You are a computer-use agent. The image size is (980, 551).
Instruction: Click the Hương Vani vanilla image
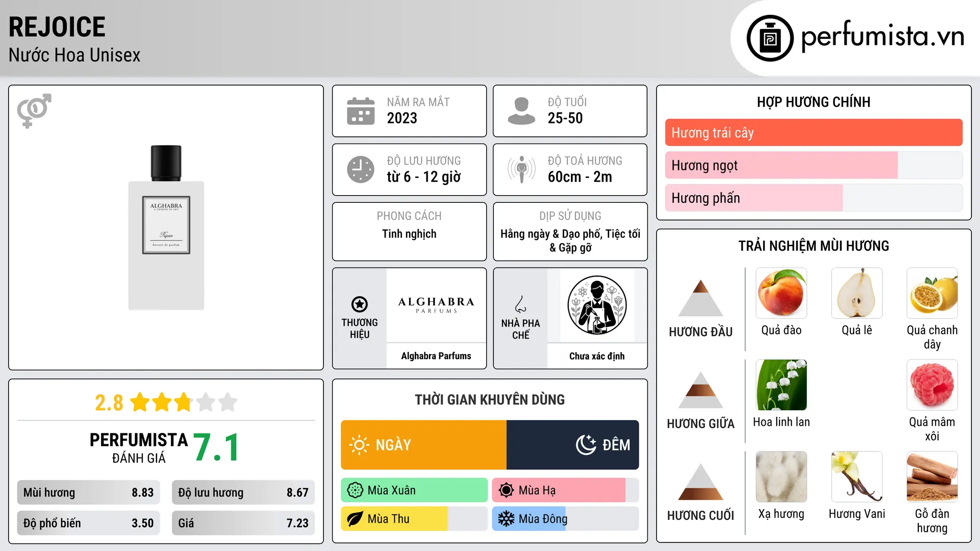[857, 477]
